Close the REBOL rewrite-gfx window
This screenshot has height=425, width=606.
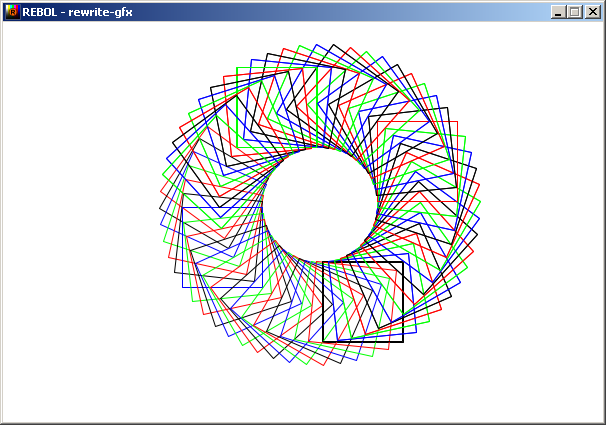592,12
